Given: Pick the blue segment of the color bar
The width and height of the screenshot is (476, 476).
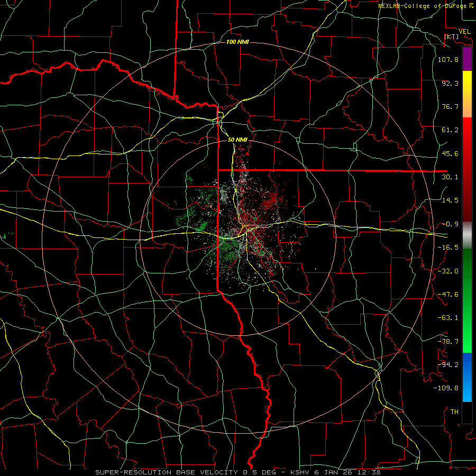Looking at the screenshot, I should 467,377.
